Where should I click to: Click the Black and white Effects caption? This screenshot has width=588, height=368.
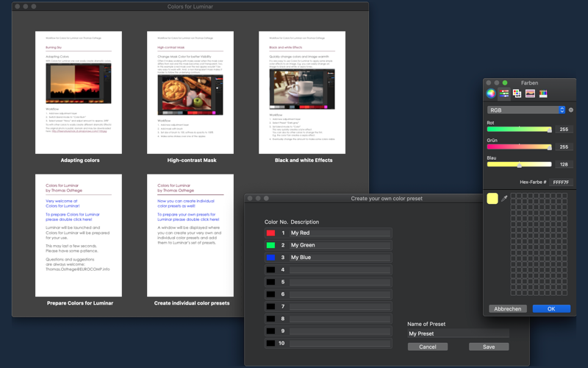tap(304, 160)
